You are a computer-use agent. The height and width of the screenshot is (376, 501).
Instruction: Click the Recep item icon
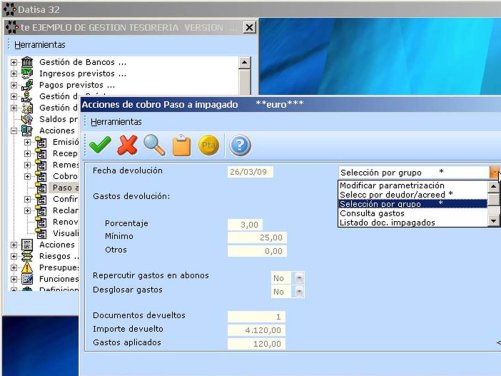pyautogui.click(x=41, y=153)
